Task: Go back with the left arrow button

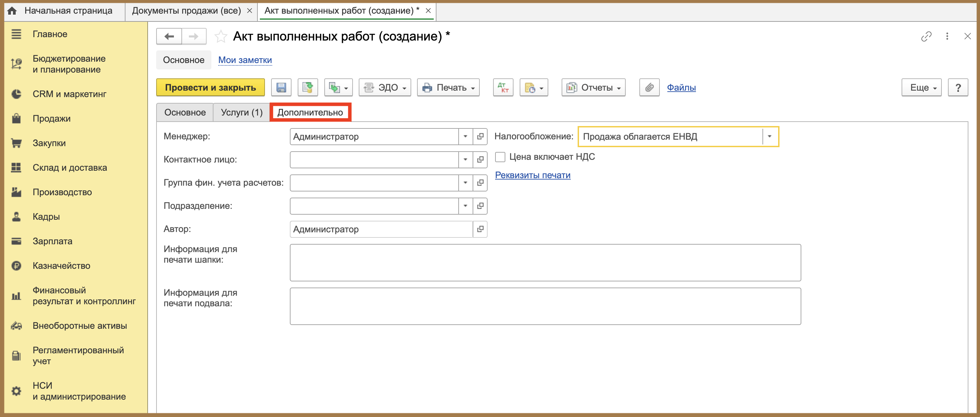Action: [x=169, y=36]
